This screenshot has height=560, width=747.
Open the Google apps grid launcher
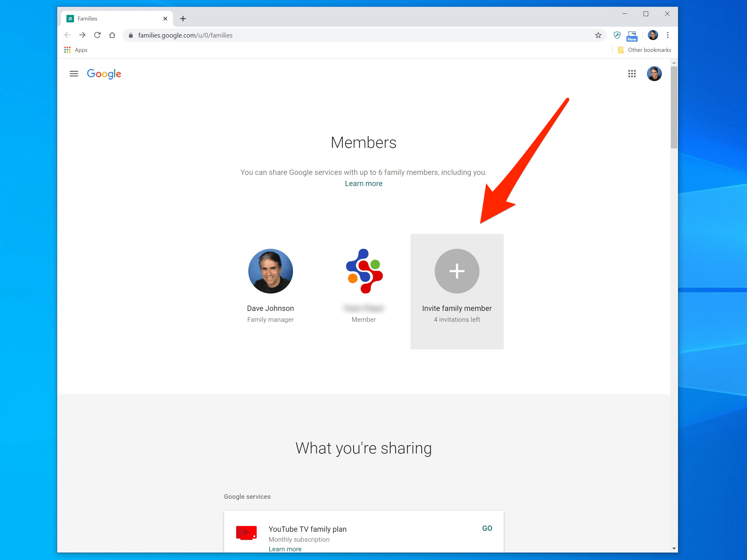tap(631, 74)
